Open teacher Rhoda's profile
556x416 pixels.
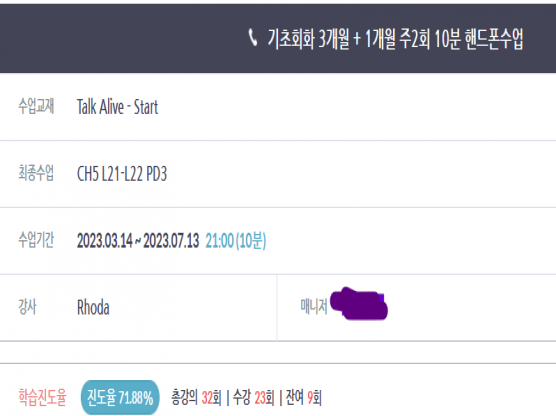pyautogui.click(x=93, y=307)
